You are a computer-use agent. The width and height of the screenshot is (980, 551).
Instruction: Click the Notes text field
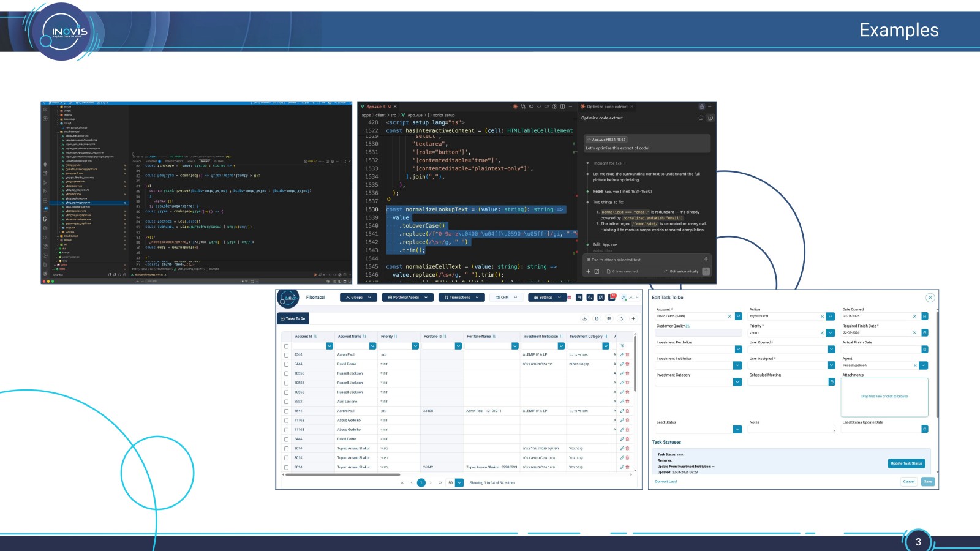click(792, 429)
